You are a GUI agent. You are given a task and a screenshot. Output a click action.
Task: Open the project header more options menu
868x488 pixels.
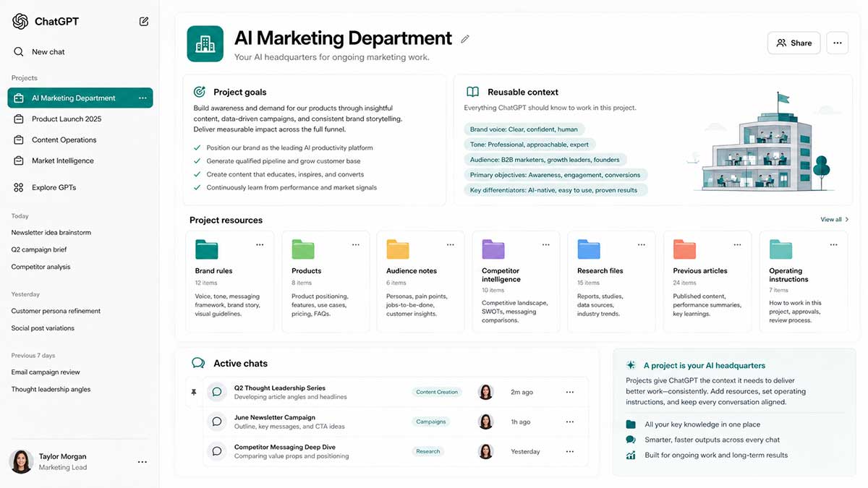(x=837, y=43)
